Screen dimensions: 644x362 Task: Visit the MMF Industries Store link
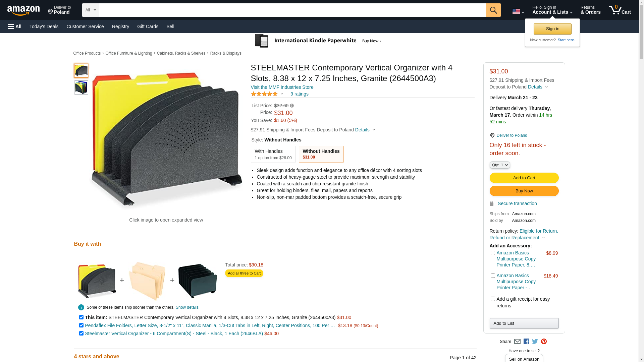click(x=282, y=87)
